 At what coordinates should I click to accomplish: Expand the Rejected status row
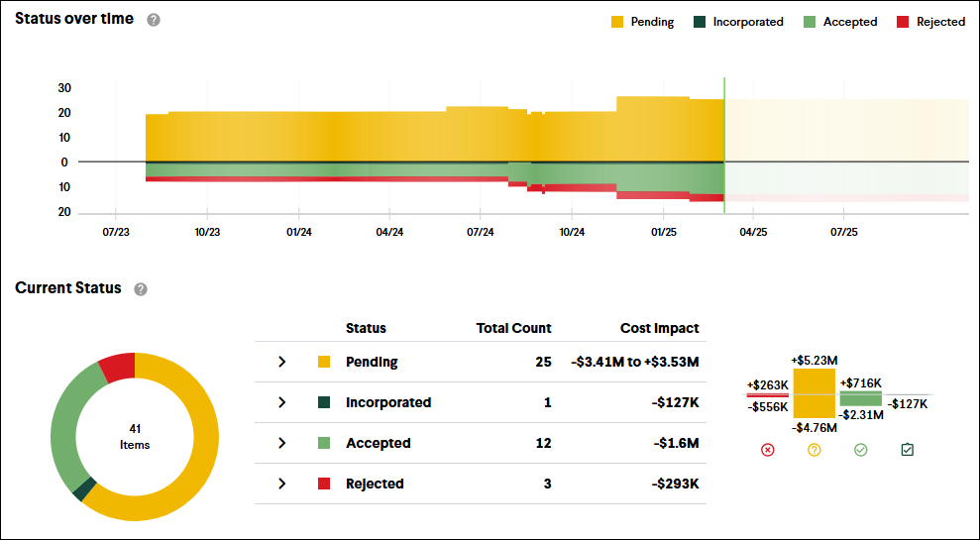(281, 484)
